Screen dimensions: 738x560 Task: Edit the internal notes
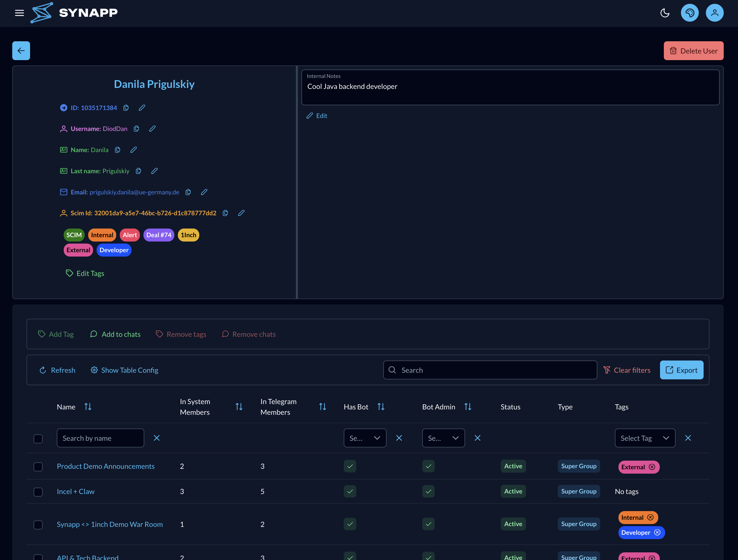[x=317, y=115]
